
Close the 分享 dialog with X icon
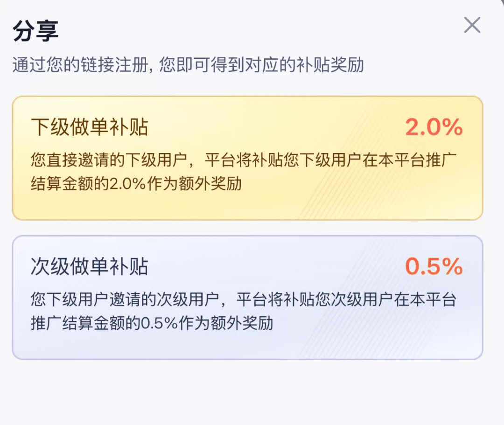click(472, 25)
